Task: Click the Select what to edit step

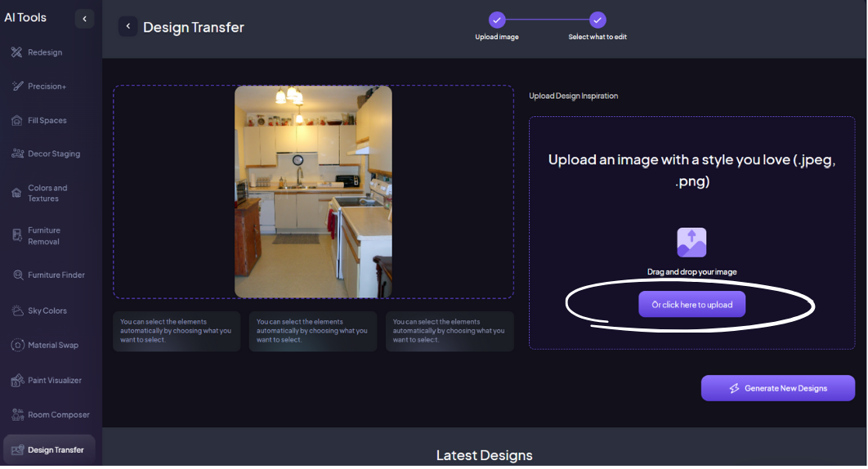Action: (x=597, y=20)
